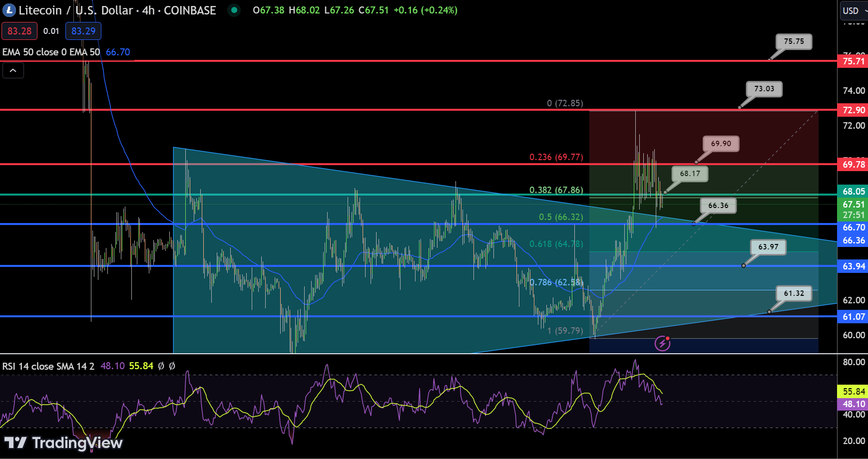This screenshot has width=868, height=459.
Task: Click the 66.70 EMA price axis tag
Action: pos(853,228)
